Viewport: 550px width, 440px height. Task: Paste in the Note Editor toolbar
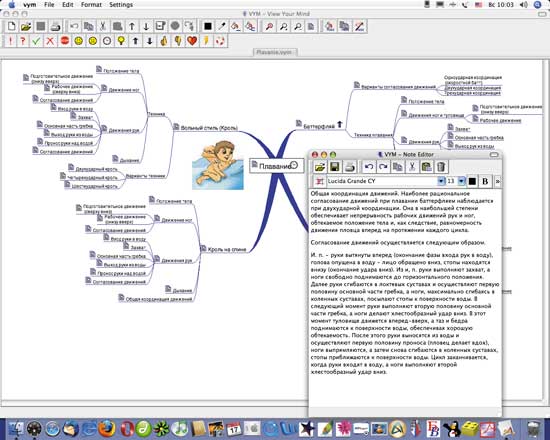(427, 167)
